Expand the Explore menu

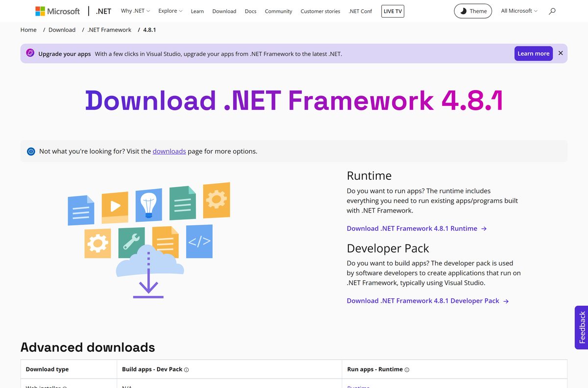coord(171,11)
